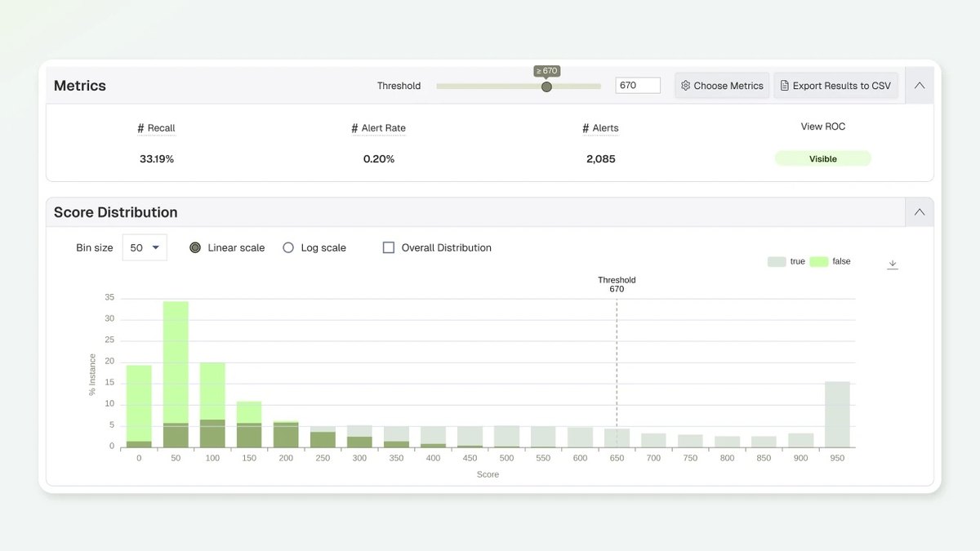
Task: Collapse the Score Distribution panel
Action: 920,212
